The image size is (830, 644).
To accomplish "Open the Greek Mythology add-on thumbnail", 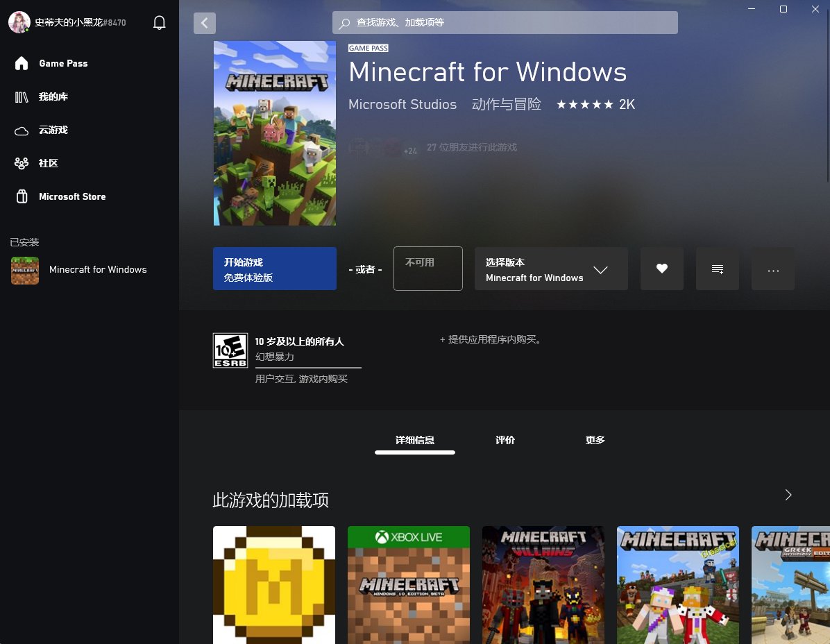I will pos(791,585).
